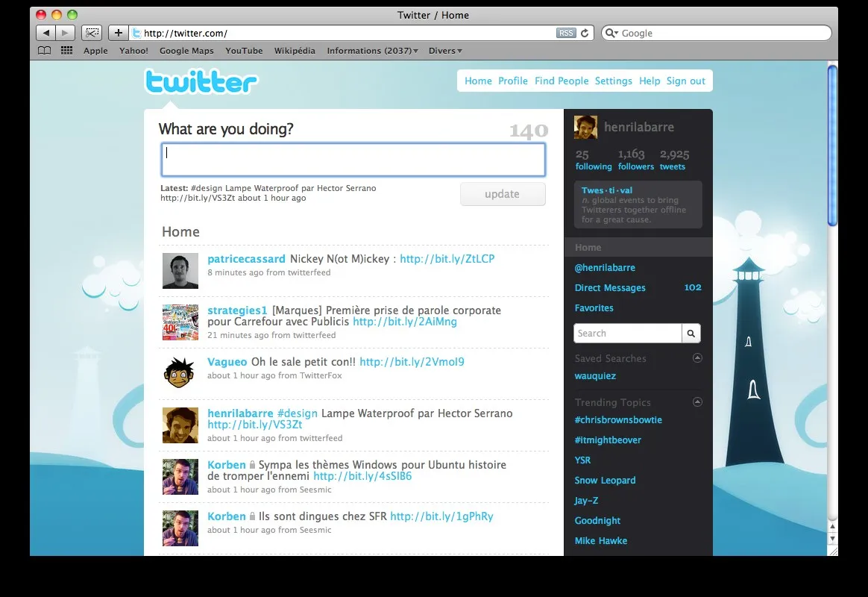Open the Goodnight trending topic
868x597 pixels.
click(x=597, y=521)
